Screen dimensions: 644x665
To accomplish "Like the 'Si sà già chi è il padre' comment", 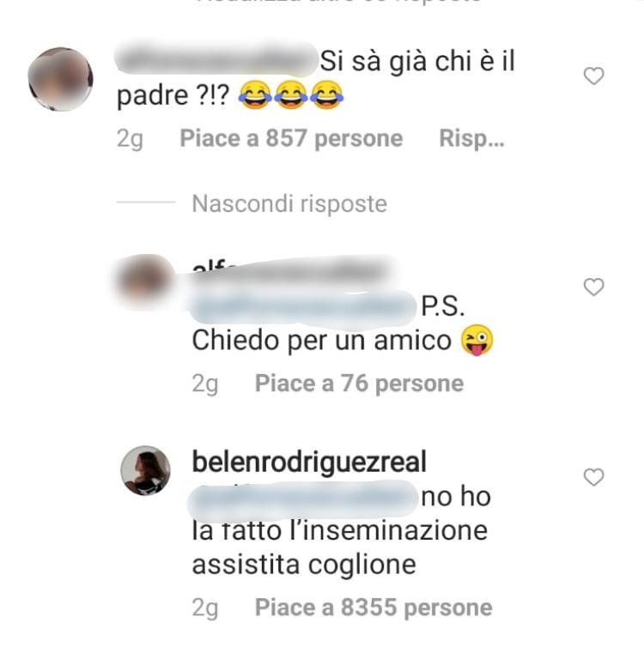I will [593, 76].
